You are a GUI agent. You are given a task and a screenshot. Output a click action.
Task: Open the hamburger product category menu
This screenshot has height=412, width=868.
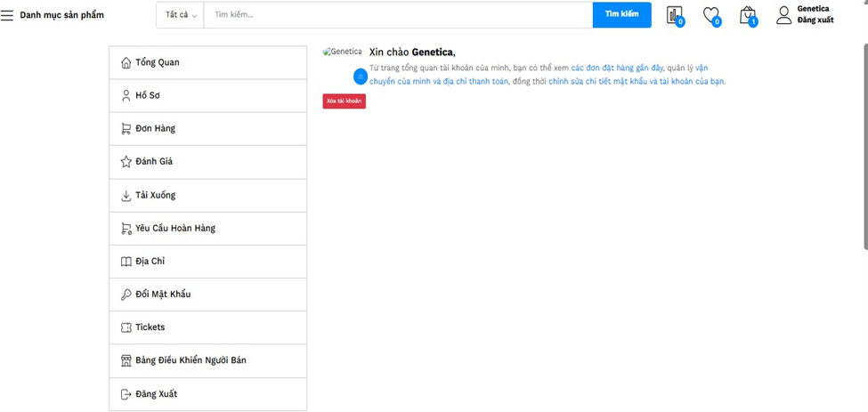7,15
